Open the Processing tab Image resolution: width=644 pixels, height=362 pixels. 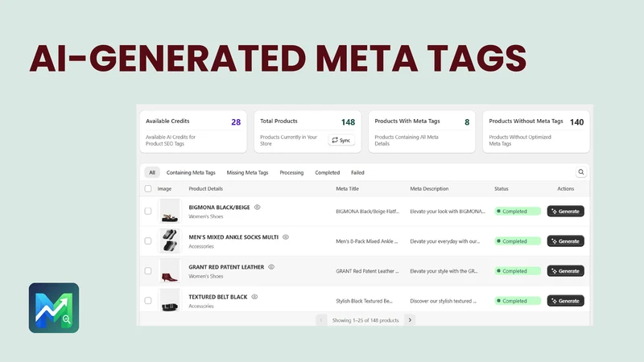pyautogui.click(x=291, y=172)
